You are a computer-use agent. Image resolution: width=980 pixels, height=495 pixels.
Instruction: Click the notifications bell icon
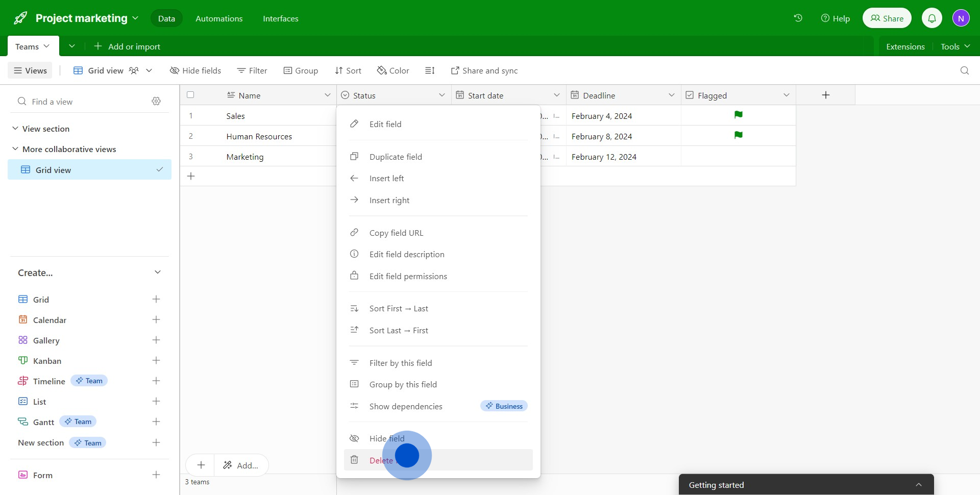(x=932, y=18)
